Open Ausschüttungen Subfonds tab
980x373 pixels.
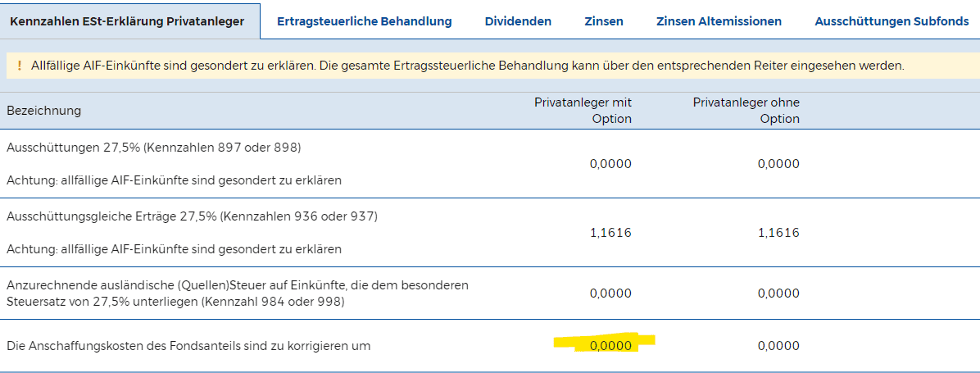(x=892, y=21)
